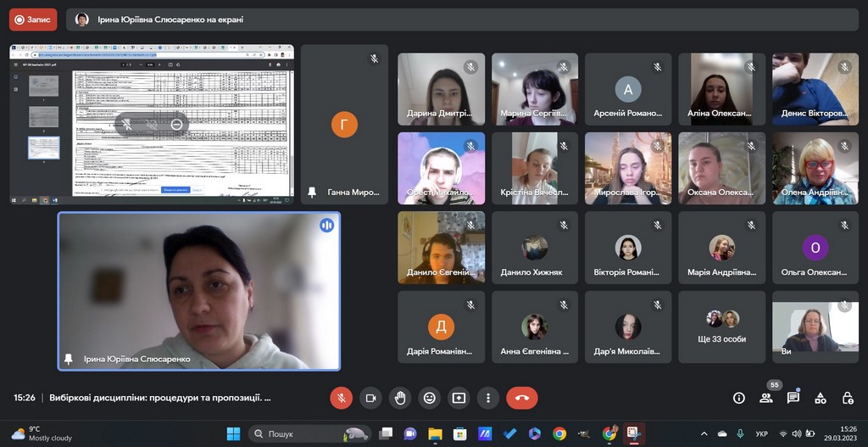The width and height of the screenshot is (868, 447).
Task: Open the three-dot more options menu
Action: pyautogui.click(x=488, y=398)
